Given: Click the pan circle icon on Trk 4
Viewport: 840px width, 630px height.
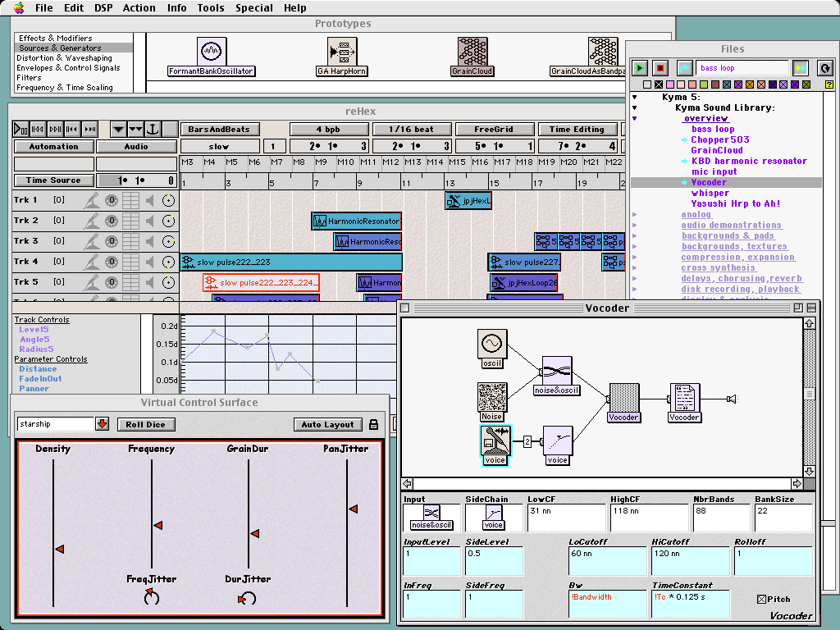Looking at the screenshot, I should pyautogui.click(x=169, y=262).
